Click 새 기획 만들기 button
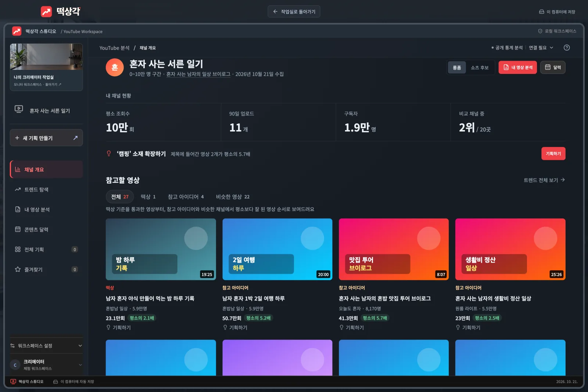 [x=46, y=138]
